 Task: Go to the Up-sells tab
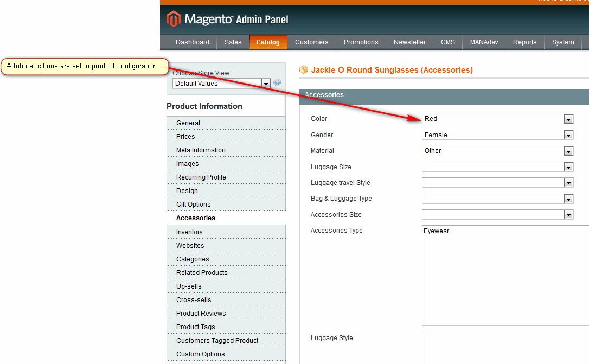(x=226, y=286)
